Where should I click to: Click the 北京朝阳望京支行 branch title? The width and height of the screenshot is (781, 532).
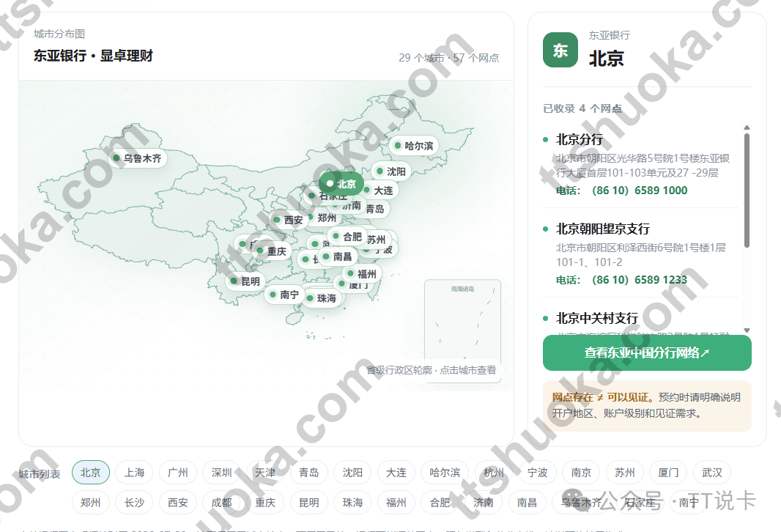click(x=603, y=229)
